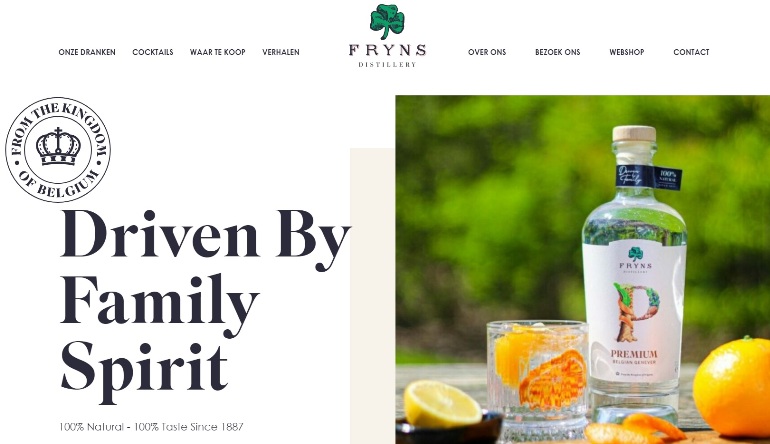The width and height of the screenshot is (770, 444).
Task: Go to Waar Te Koop page
Action: pyautogui.click(x=218, y=52)
